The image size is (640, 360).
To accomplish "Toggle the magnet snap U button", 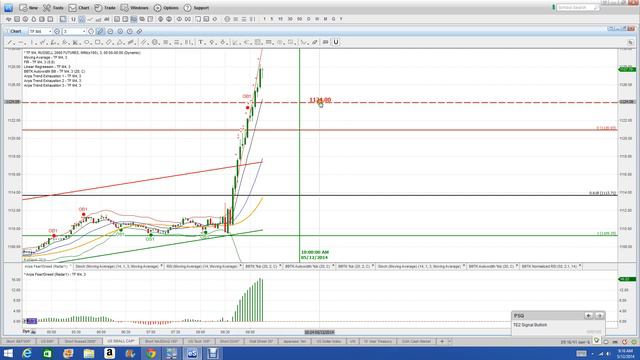I will (x=336, y=42).
